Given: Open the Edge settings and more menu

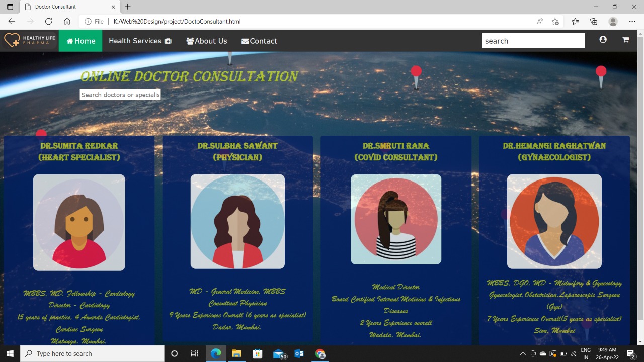Looking at the screenshot, I should pyautogui.click(x=632, y=21).
